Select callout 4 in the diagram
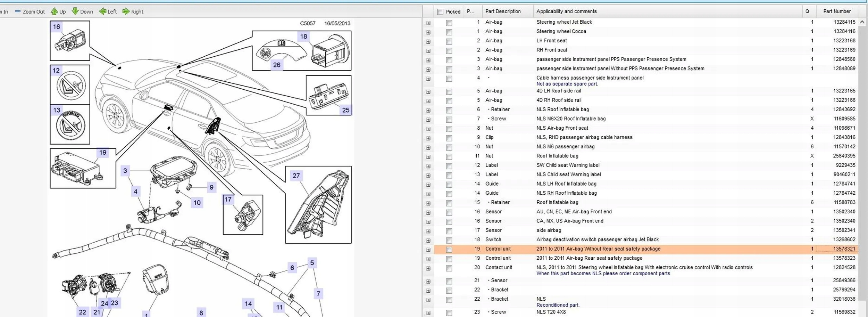868x317 pixels. pos(136,192)
